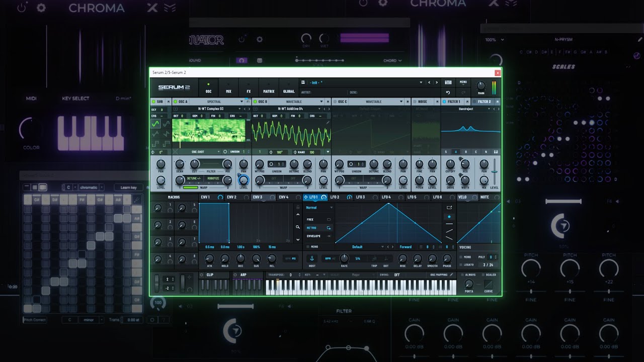This screenshot has height=362, width=644.
Task: Adjust the filter LEVEL vertical slider
Action: point(495,171)
